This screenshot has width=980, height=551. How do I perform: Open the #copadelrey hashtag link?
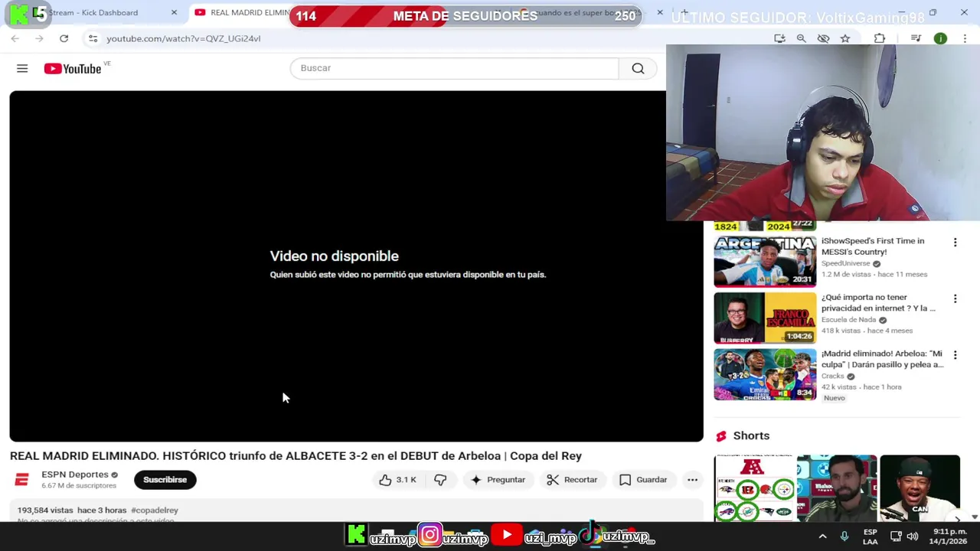click(x=155, y=510)
